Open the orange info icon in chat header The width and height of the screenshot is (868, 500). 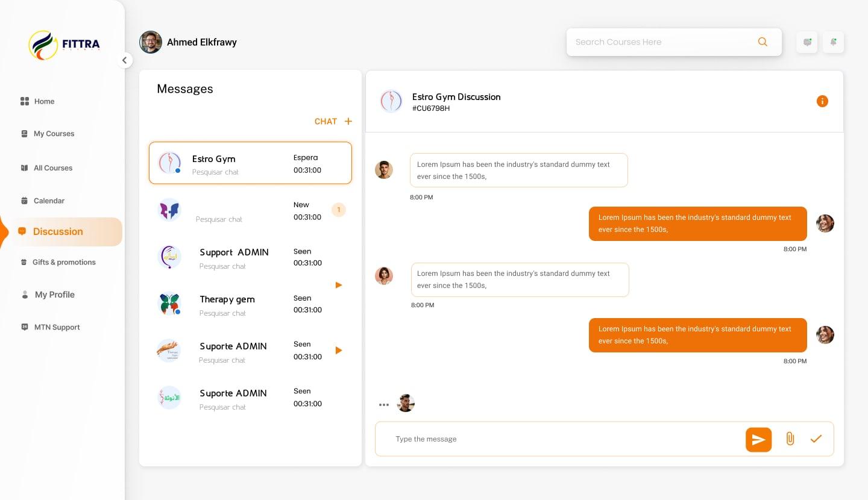pyautogui.click(x=822, y=101)
